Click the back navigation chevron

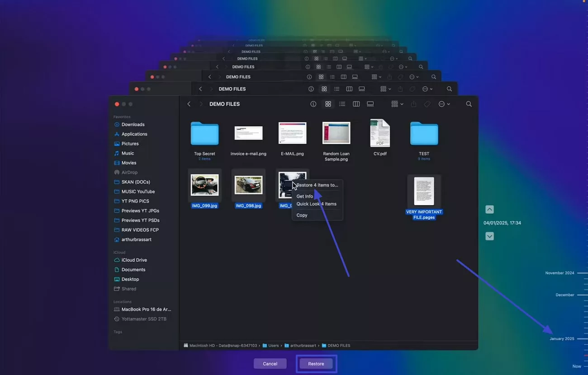(x=189, y=104)
